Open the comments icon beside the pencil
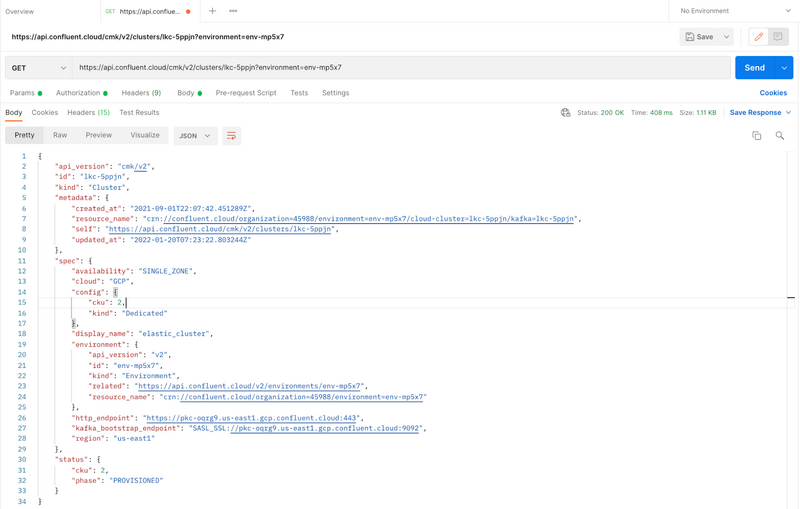800x509 pixels. pos(778,37)
